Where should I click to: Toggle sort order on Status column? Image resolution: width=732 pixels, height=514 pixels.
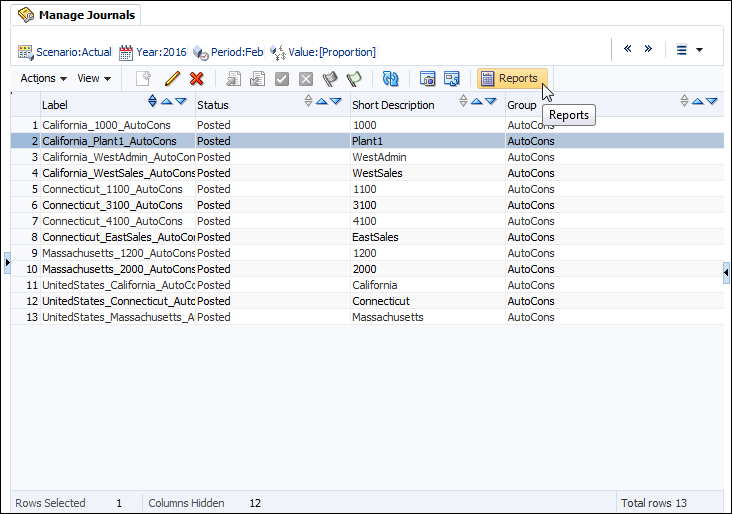pyautogui.click(x=308, y=101)
